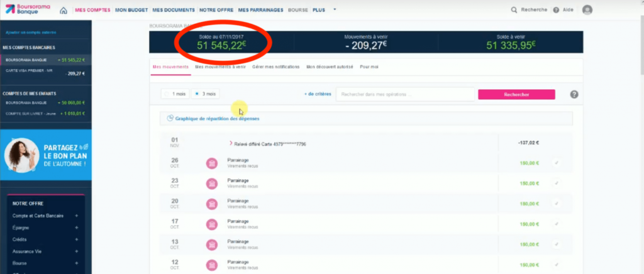Open the MES DOCUMENTS menu
The width and height of the screenshot is (644, 274).
pyautogui.click(x=174, y=10)
